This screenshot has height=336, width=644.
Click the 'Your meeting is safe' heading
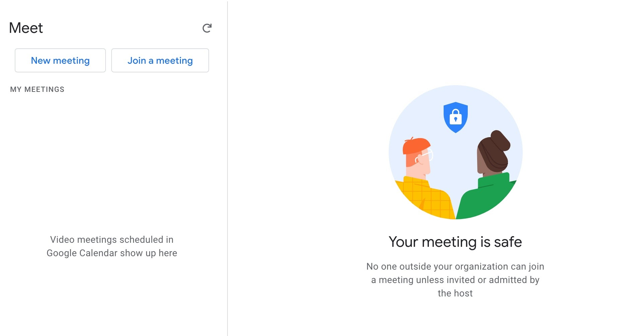(455, 242)
